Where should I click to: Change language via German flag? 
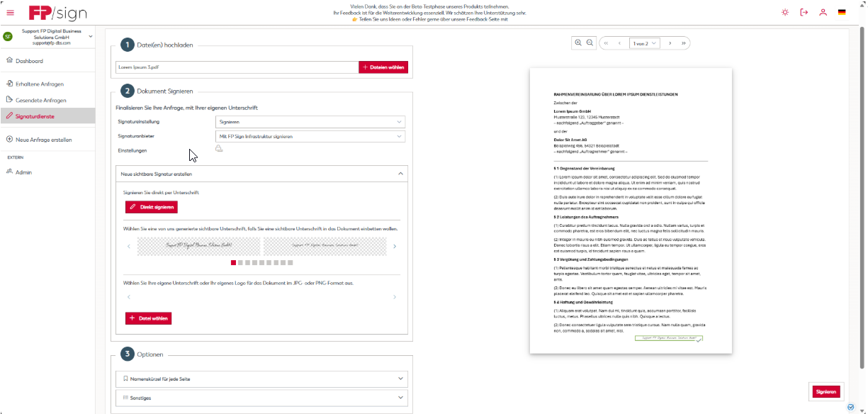pos(842,12)
